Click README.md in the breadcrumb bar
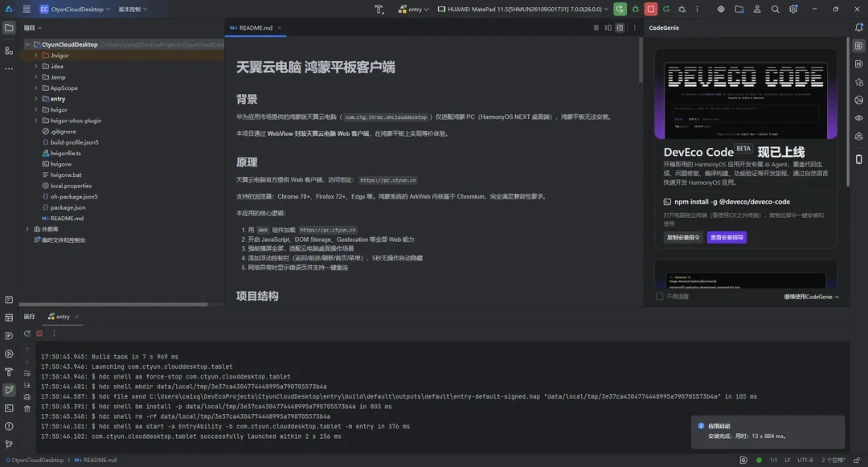868x467 pixels. click(x=95, y=460)
